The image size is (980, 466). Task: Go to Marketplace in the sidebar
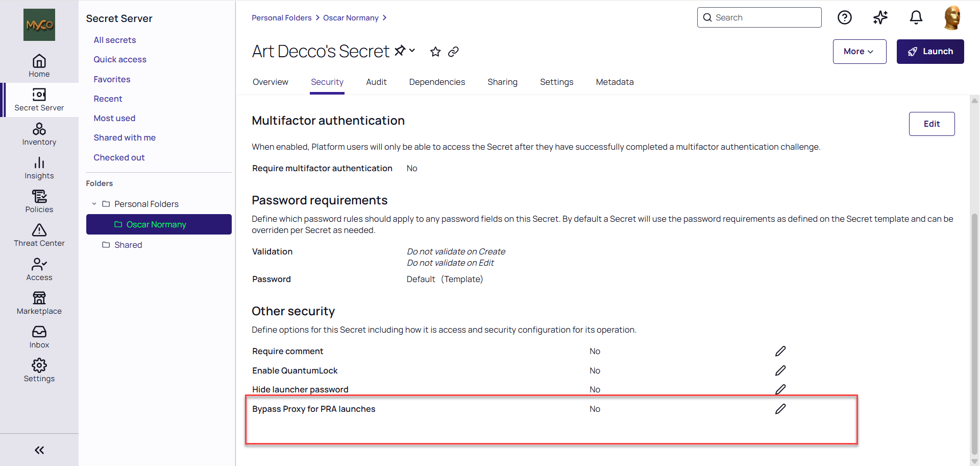point(39,304)
